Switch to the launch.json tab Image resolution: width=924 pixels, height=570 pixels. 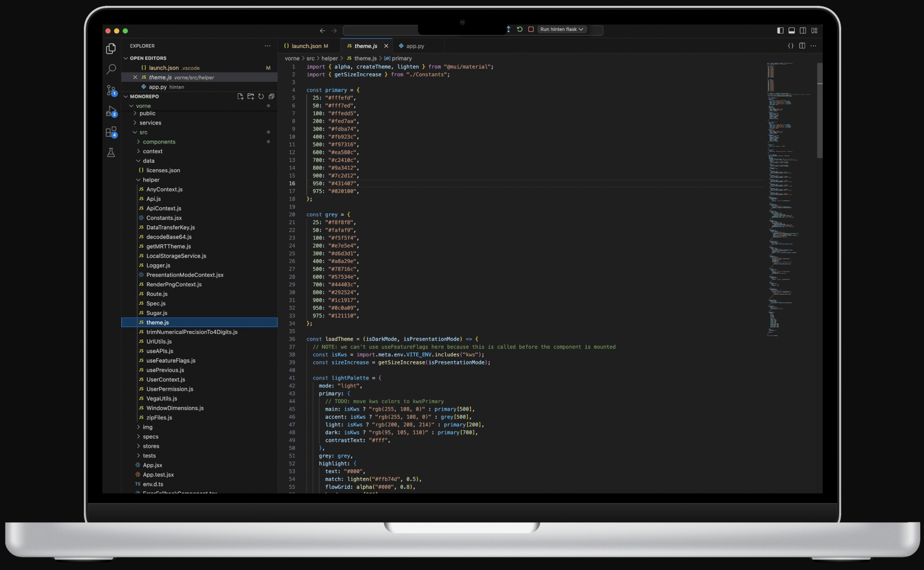click(306, 46)
